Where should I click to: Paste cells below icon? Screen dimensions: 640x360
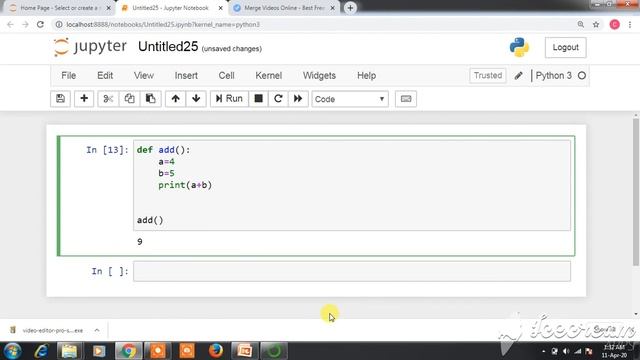[151, 99]
